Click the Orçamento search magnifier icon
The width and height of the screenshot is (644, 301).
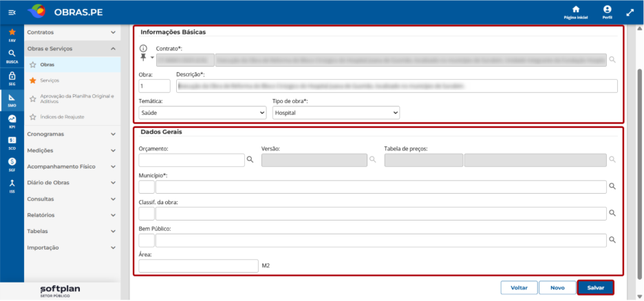[x=250, y=160]
